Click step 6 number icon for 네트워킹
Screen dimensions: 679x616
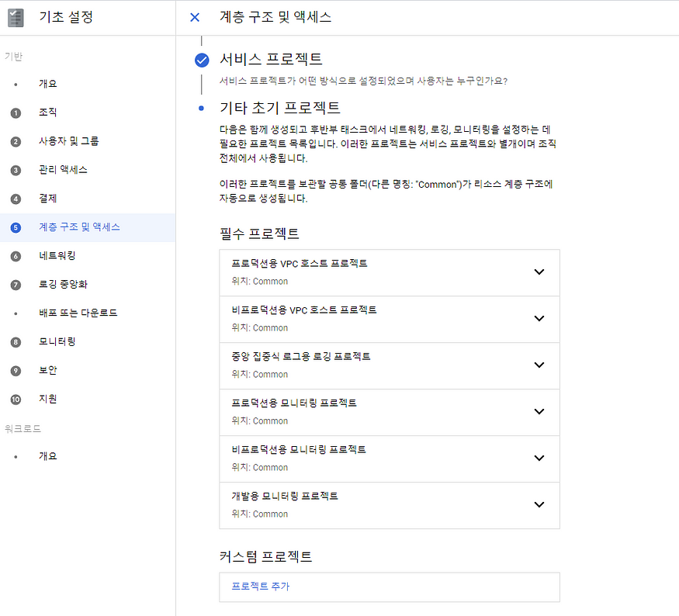pyautogui.click(x=16, y=256)
